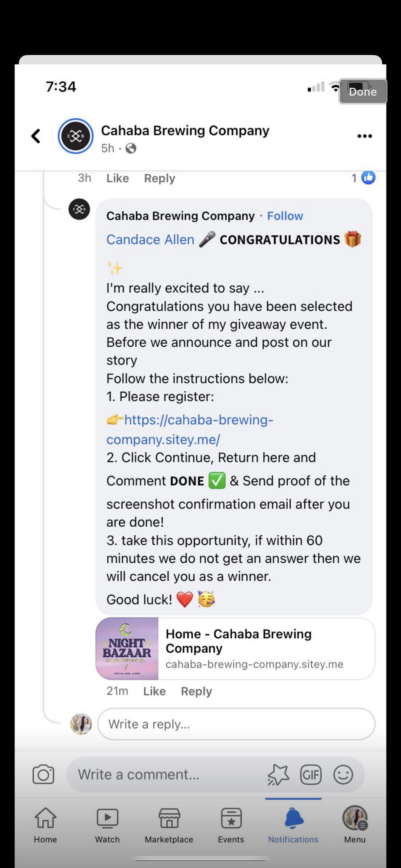Tap the Candace Allen name mention

coord(150,239)
